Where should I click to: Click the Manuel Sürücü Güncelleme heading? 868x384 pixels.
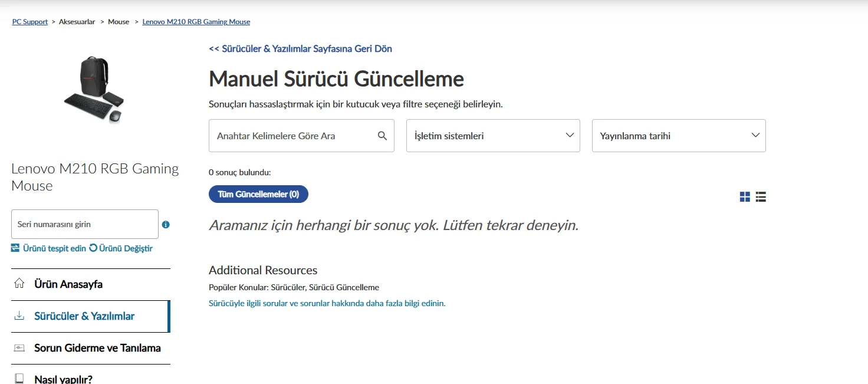click(336, 78)
